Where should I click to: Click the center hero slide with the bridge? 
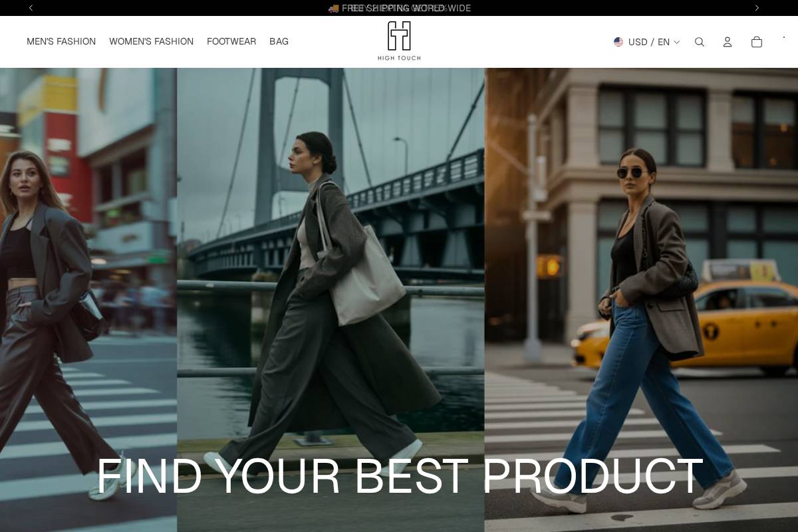click(331, 266)
